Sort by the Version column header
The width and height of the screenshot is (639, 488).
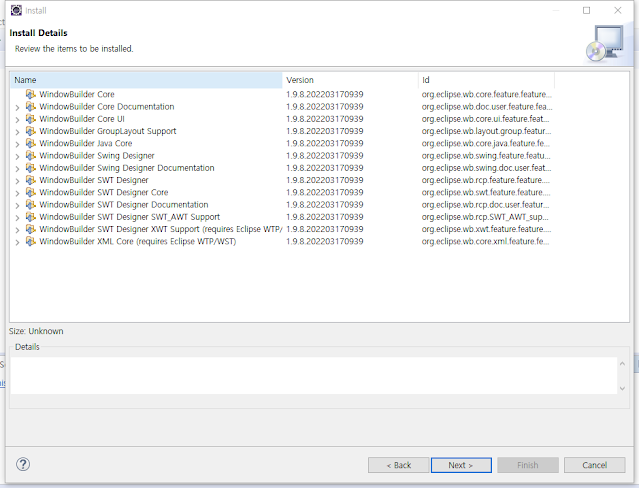pos(350,80)
